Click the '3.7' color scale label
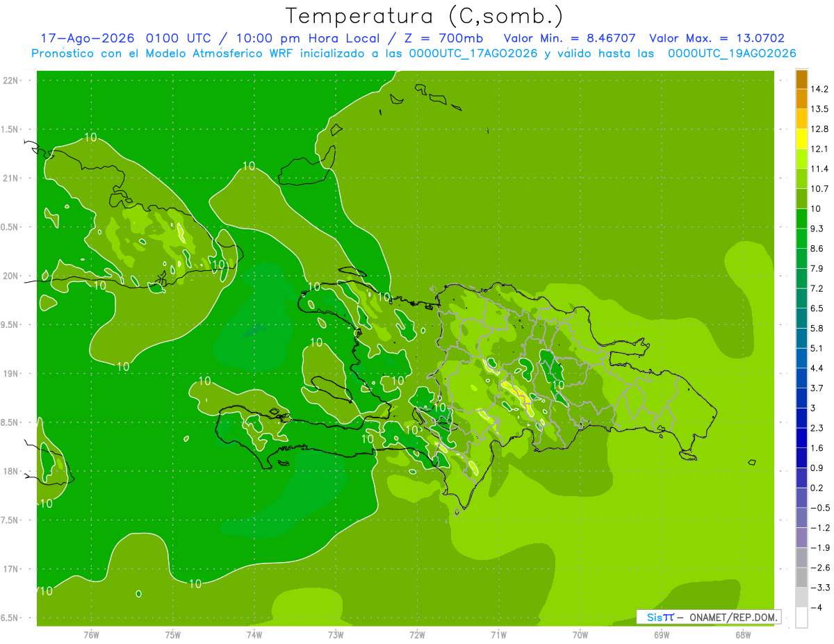834x644 pixels. [817, 388]
